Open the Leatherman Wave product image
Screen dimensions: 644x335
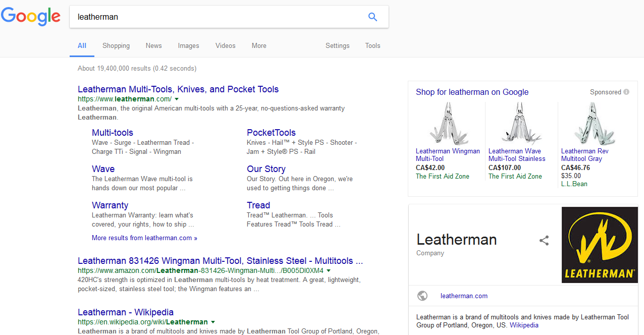coord(520,123)
